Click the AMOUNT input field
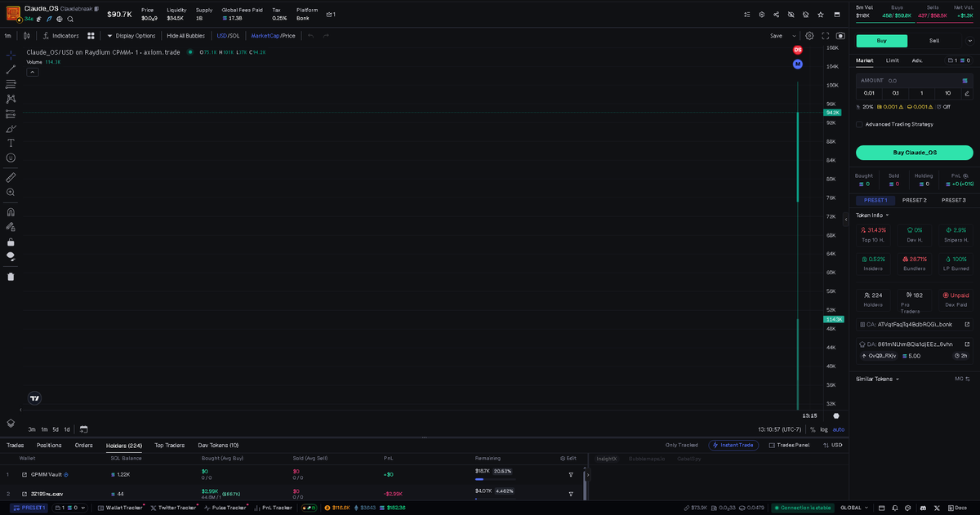 tap(915, 81)
